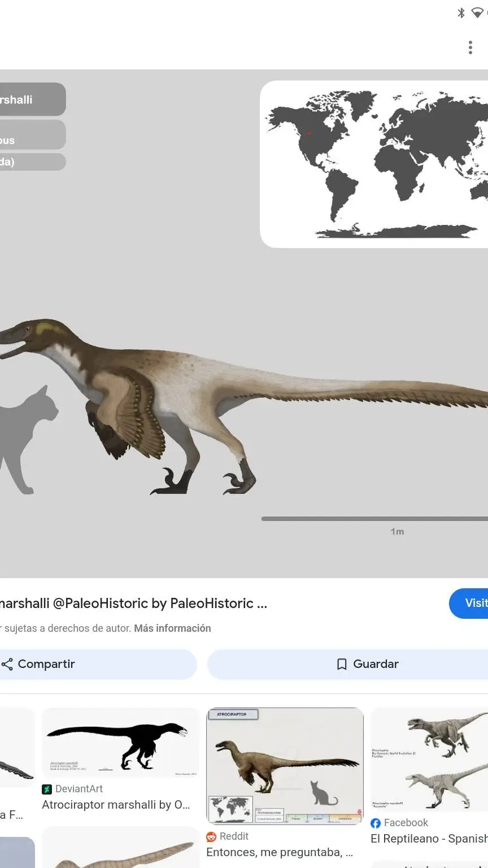Open the Facebook grey raptors thumbnail

[x=429, y=759]
